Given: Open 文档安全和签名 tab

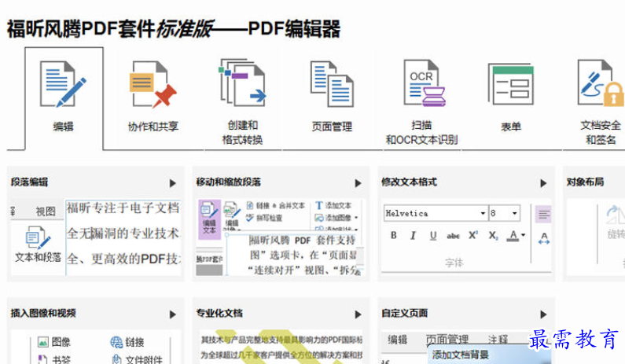Looking at the screenshot, I should point(601,101).
